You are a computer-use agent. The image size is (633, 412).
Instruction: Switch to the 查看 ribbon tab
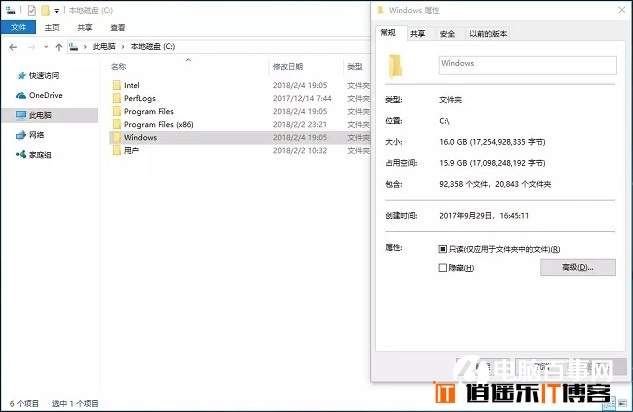[x=118, y=27]
